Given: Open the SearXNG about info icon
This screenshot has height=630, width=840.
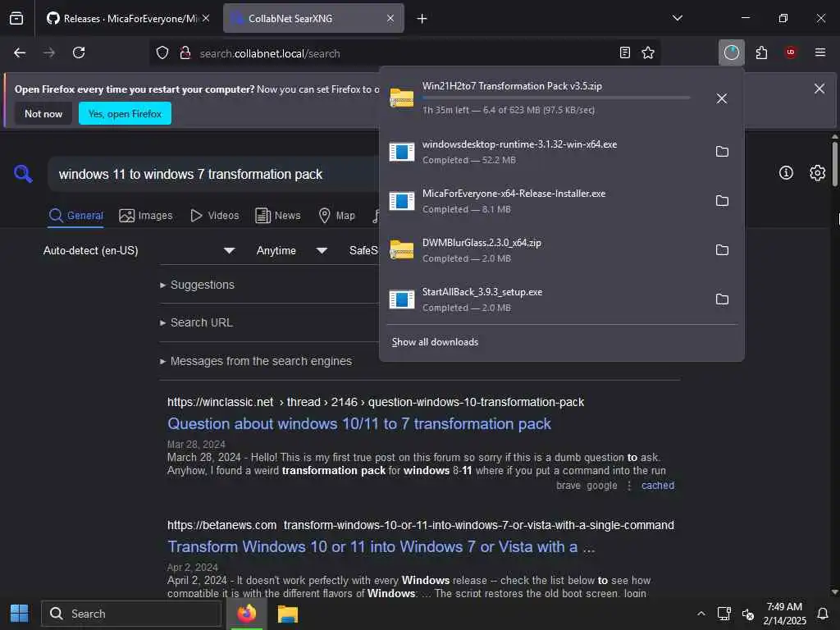Looking at the screenshot, I should click(786, 172).
